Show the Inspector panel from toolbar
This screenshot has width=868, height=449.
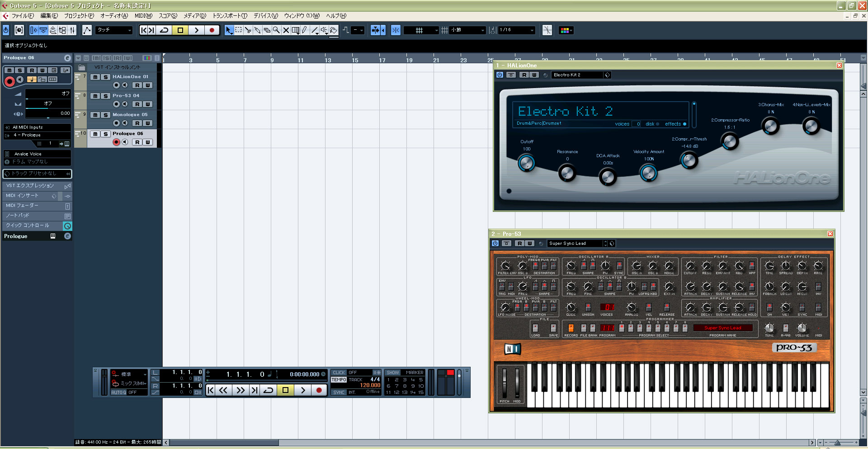click(x=34, y=30)
